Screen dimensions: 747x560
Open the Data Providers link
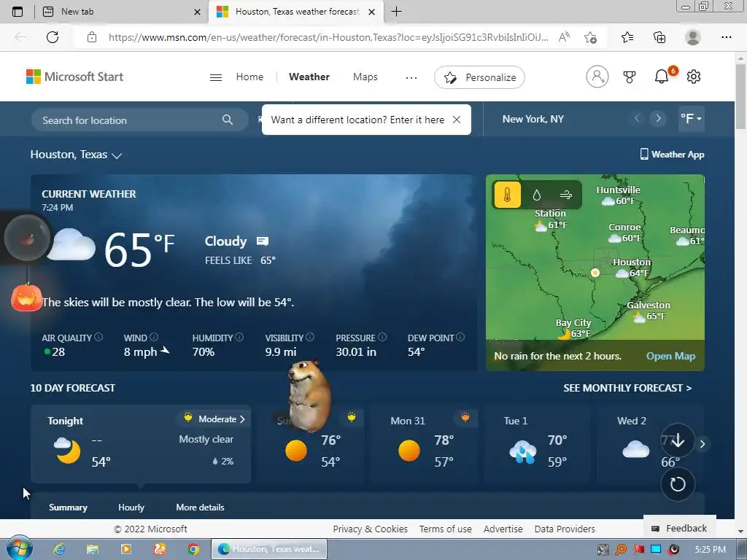pos(565,529)
